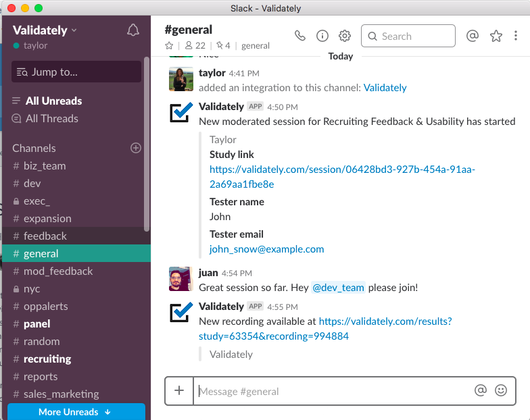The width and height of the screenshot is (530, 420).
Task: Open the private exec_ channel
Action: [x=76, y=201]
